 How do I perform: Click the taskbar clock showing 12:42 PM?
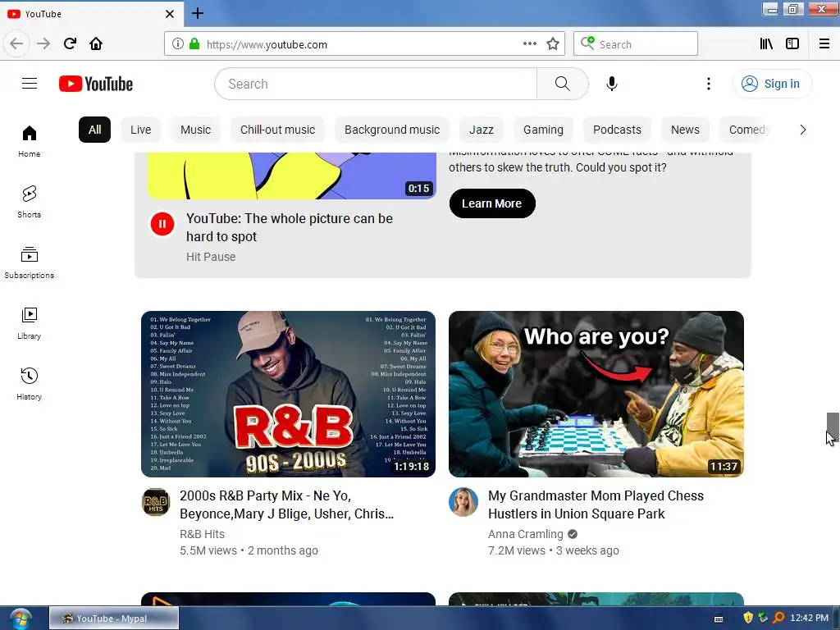[x=809, y=619]
